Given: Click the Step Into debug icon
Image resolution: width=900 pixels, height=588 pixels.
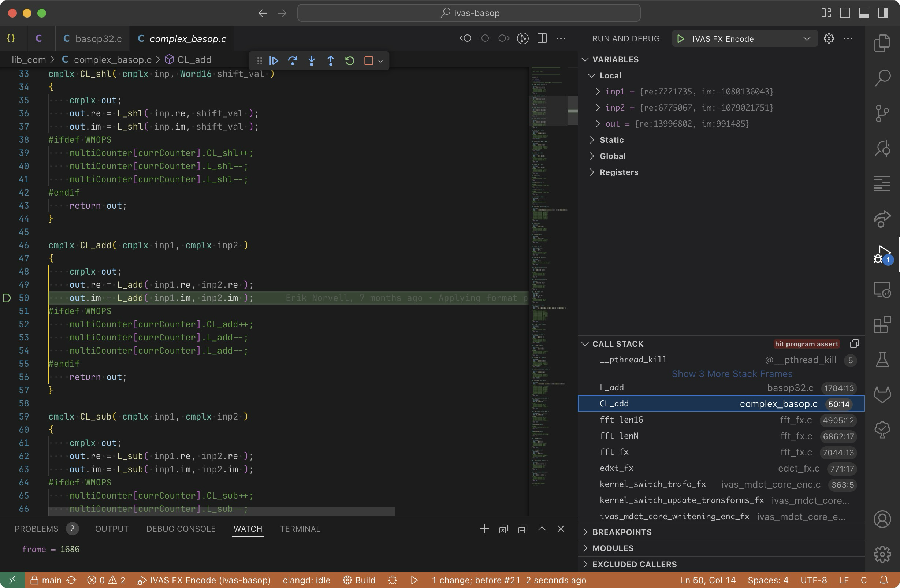Looking at the screenshot, I should click(x=312, y=60).
